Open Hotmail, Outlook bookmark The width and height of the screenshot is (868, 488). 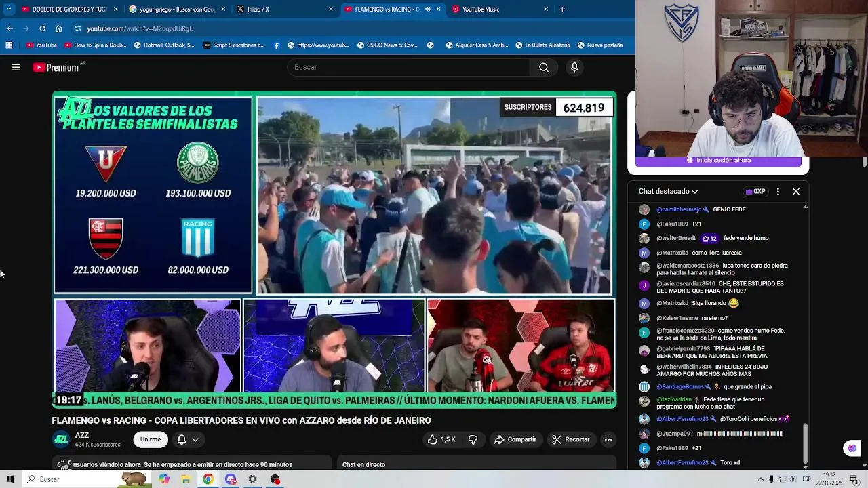[163, 45]
